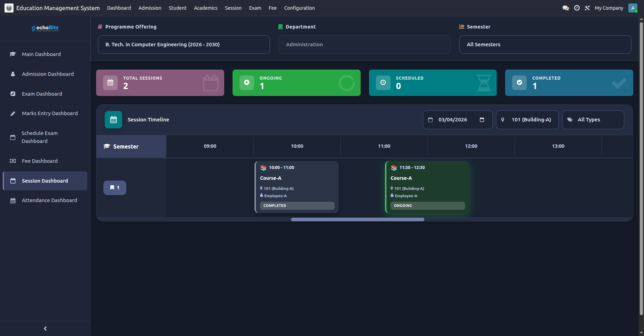The image size is (644, 336).
Task: Open the user avatar menu
Action: pos(633,8)
